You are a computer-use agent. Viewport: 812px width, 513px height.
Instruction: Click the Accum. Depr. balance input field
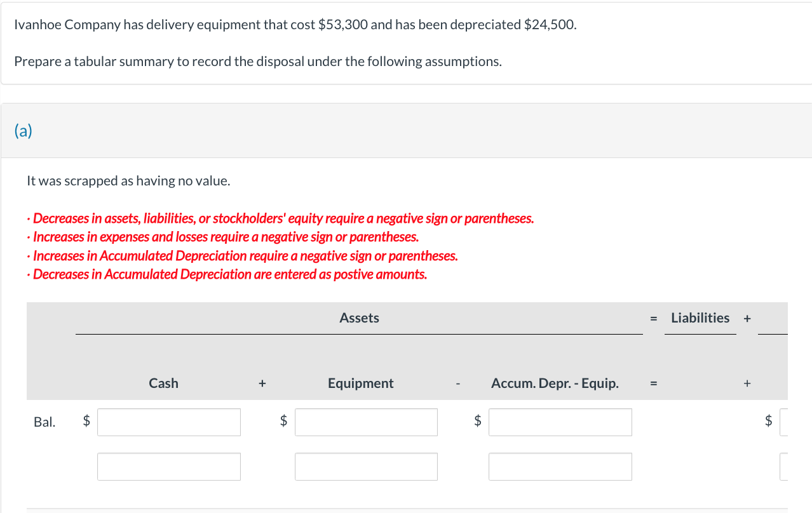560,422
